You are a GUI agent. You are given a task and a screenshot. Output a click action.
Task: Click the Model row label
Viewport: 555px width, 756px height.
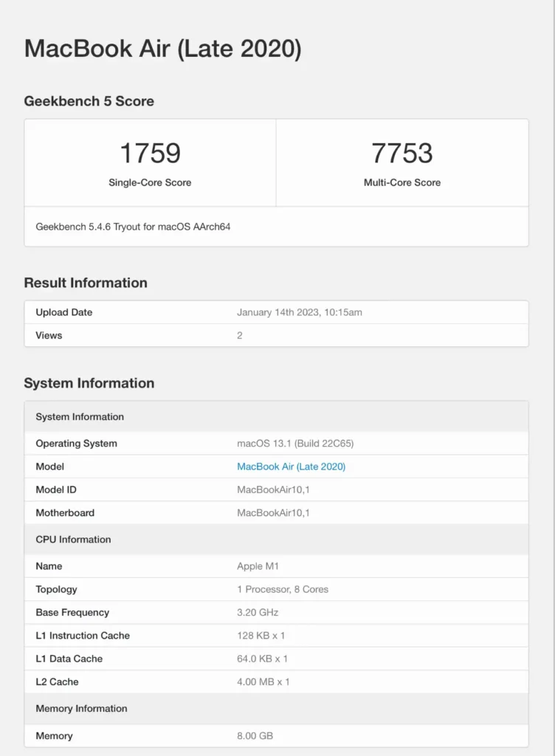[49, 467]
